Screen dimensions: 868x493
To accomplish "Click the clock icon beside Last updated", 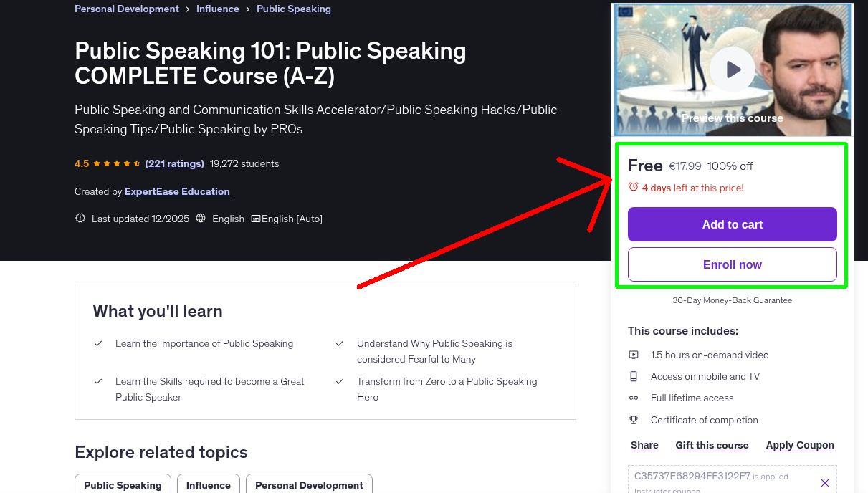I will pos(80,219).
